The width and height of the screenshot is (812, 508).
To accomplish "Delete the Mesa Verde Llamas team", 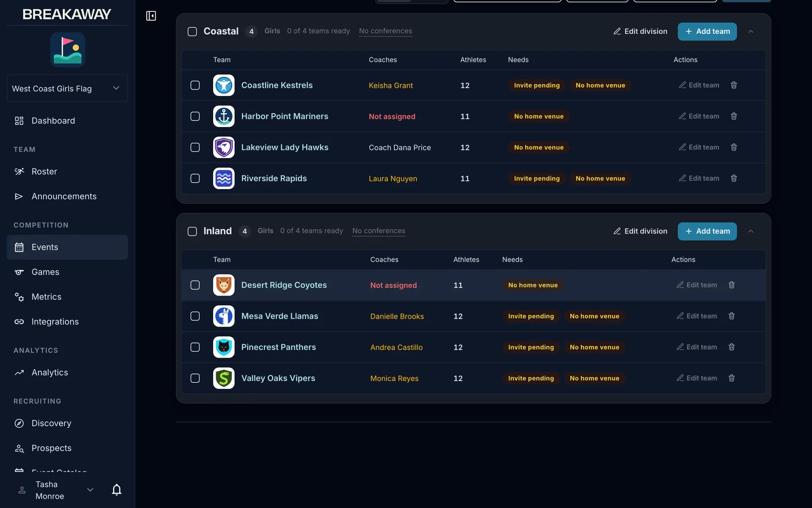I will pyautogui.click(x=732, y=316).
